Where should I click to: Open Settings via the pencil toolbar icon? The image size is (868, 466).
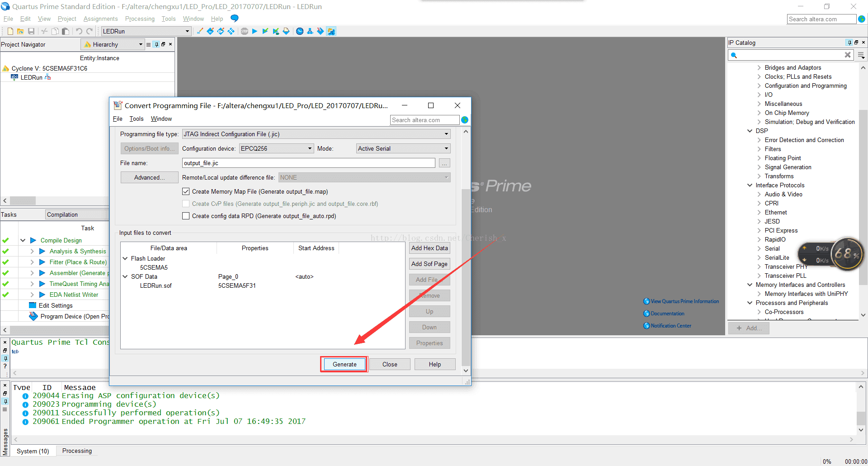(200, 31)
